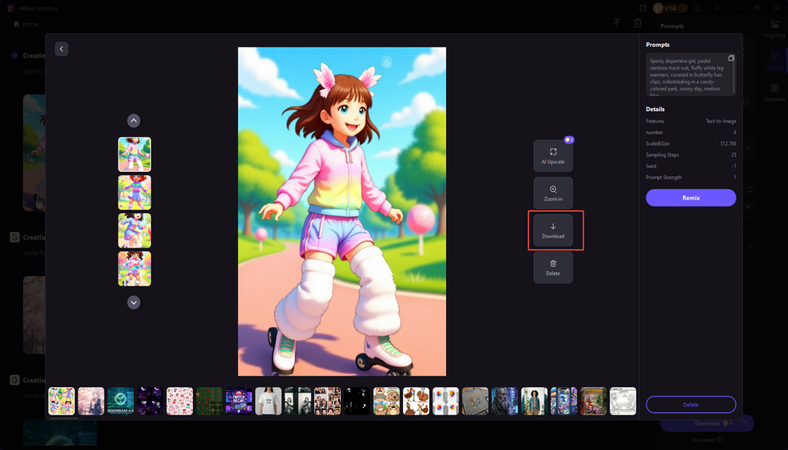Select the fourth variation thumbnail
This screenshot has width=788, height=450.
[x=134, y=268]
